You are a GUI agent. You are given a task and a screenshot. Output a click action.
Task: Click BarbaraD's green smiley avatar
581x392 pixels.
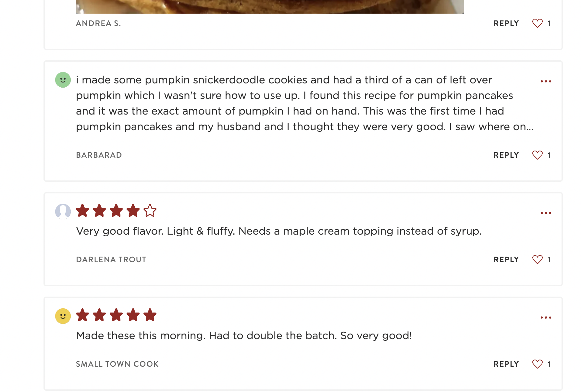point(63,80)
